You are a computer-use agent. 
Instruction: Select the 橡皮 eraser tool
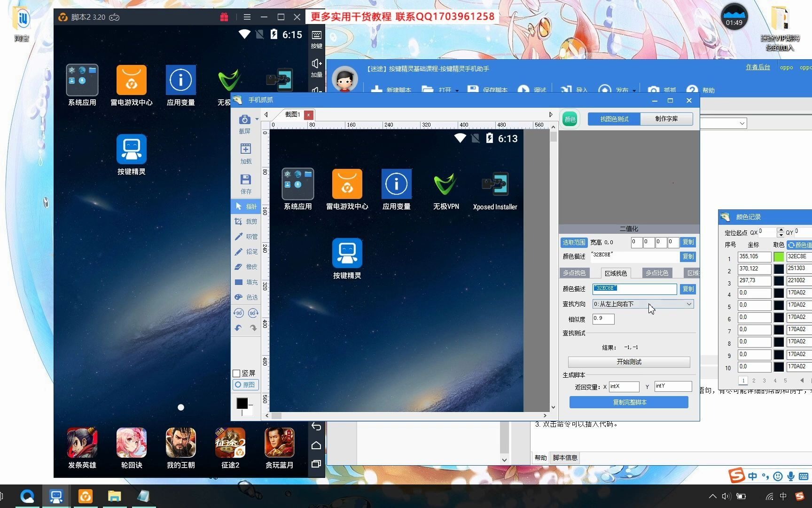point(246,266)
